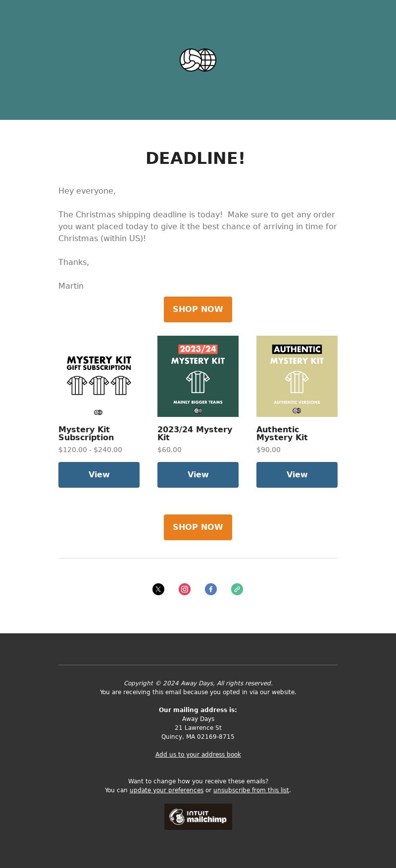Open the Mystery Kit Gift Subscription image

coord(99,376)
